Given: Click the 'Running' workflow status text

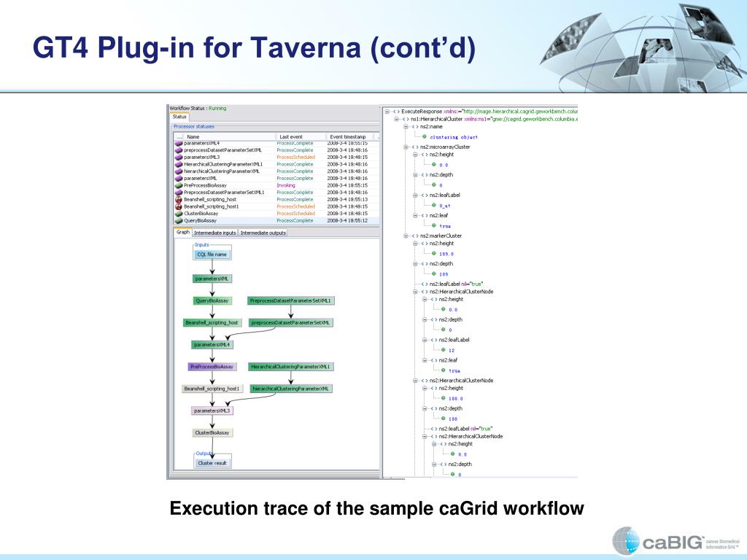Looking at the screenshot, I should coord(217,109).
